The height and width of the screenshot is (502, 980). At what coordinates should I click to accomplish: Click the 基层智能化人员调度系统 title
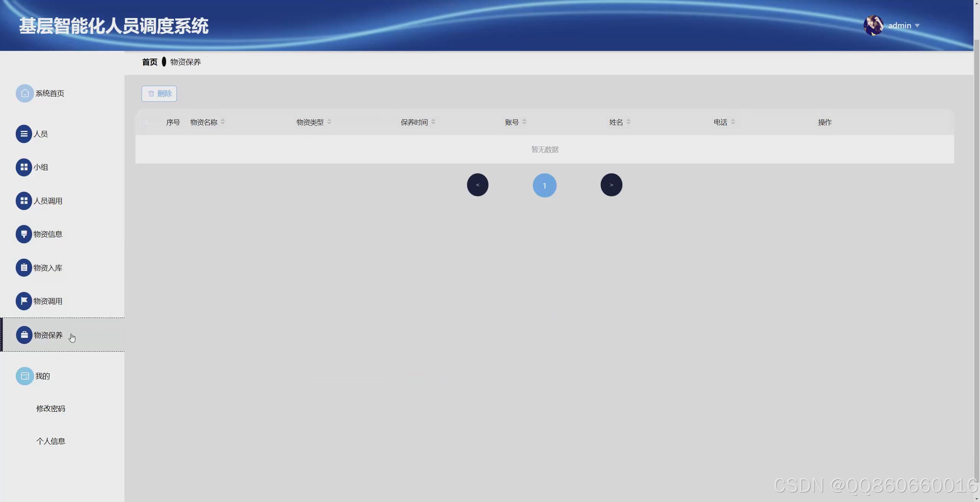[114, 26]
